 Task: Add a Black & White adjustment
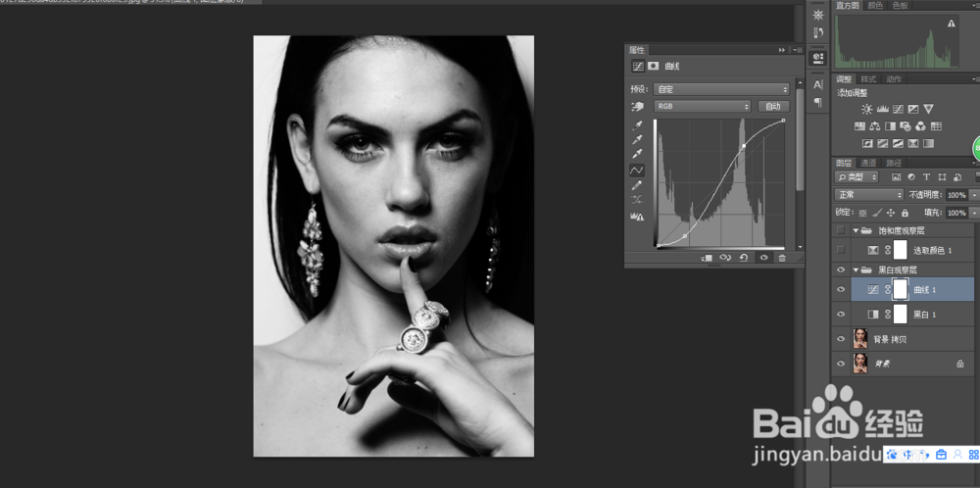point(890,126)
